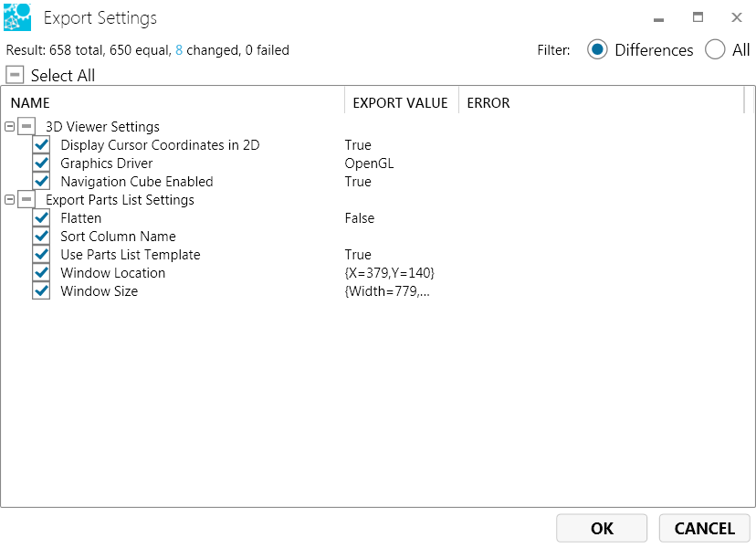The width and height of the screenshot is (756, 548).
Task: Select the All filter radio button
Action: click(x=715, y=50)
